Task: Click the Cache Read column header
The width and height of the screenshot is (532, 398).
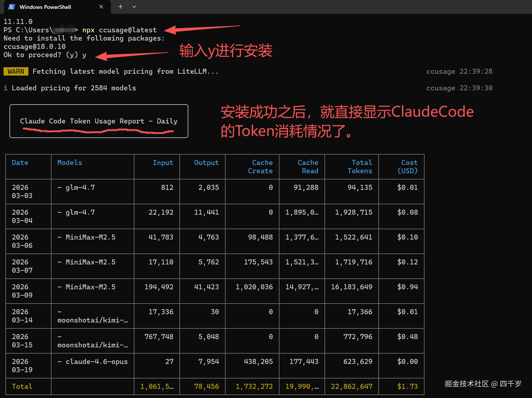Action: 308,167
